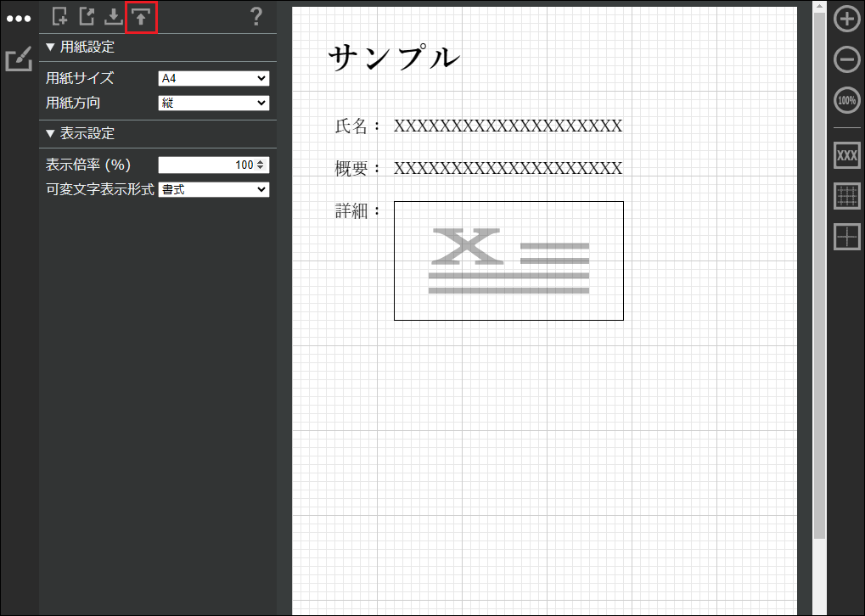Click the new document icon
Image resolution: width=865 pixels, height=616 pixels.
tap(60, 17)
